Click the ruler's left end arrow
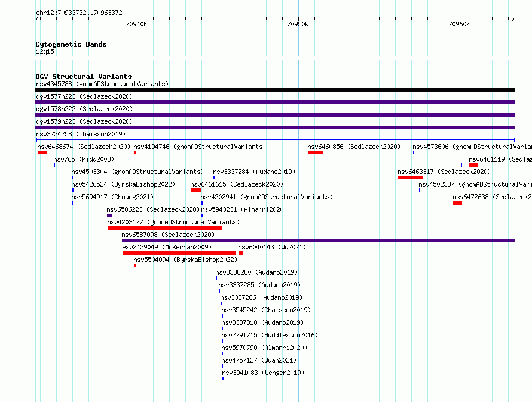 click(38, 19)
